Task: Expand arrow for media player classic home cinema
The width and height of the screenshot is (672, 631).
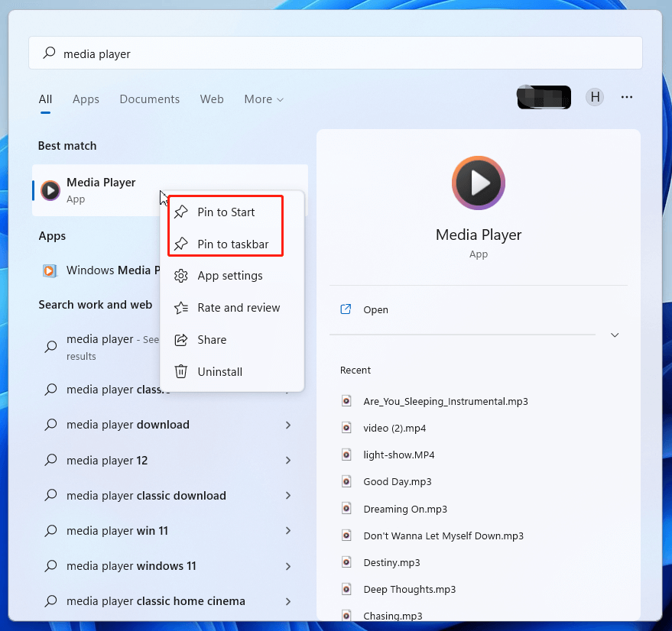Action: click(x=288, y=601)
